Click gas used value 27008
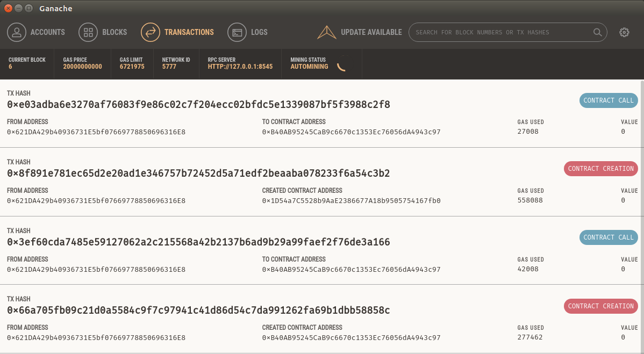The height and width of the screenshot is (354, 644). click(528, 132)
